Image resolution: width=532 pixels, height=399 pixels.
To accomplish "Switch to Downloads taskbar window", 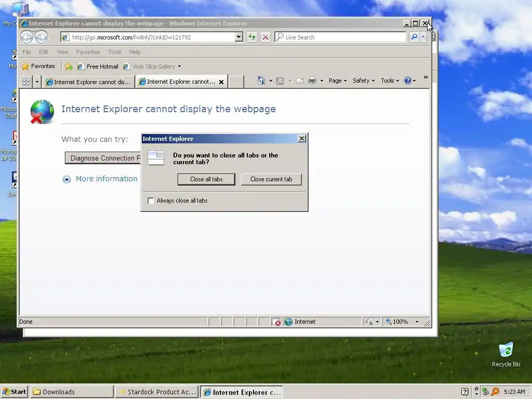I will (x=72, y=392).
